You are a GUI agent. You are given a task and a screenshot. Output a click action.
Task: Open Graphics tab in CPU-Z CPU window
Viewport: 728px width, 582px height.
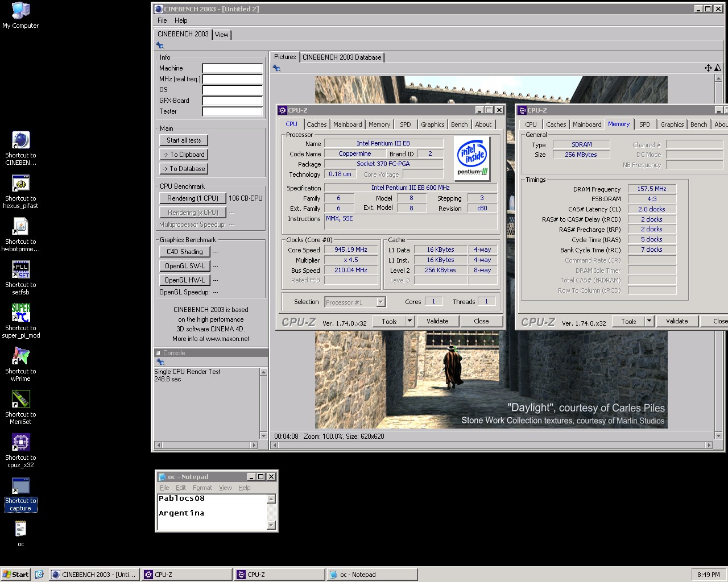click(x=433, y=124)
